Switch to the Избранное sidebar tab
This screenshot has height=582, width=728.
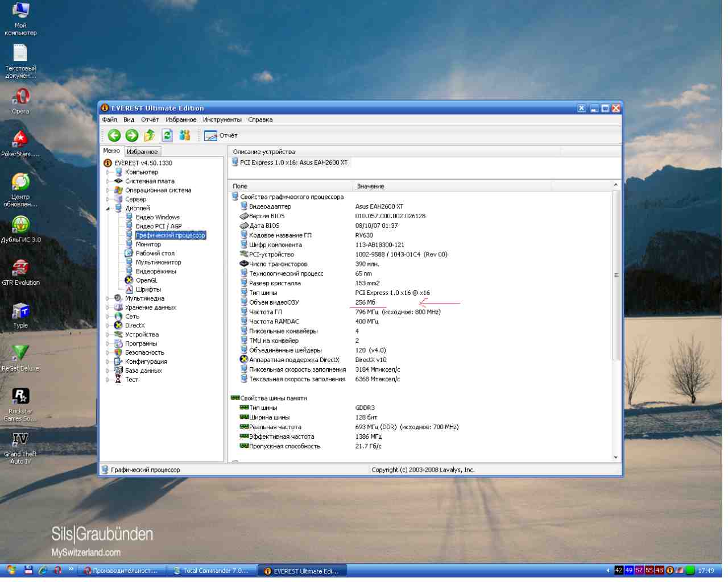(x=142, y=152)
